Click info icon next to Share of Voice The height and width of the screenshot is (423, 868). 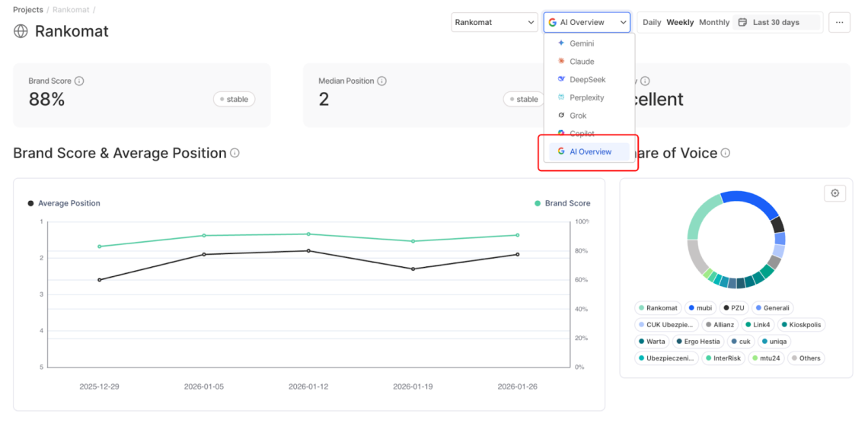pyautogui.click(x=726, y=153)
